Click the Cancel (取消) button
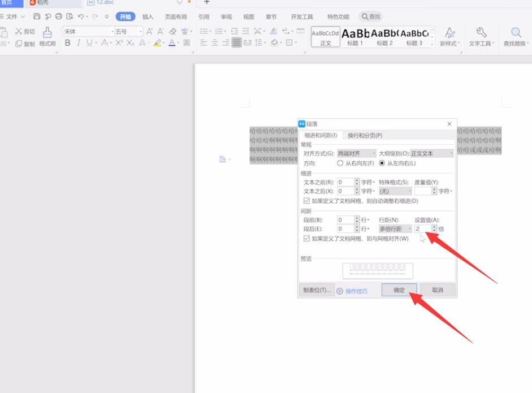Screen dimensions: 532x393 [x=438, y=290]
